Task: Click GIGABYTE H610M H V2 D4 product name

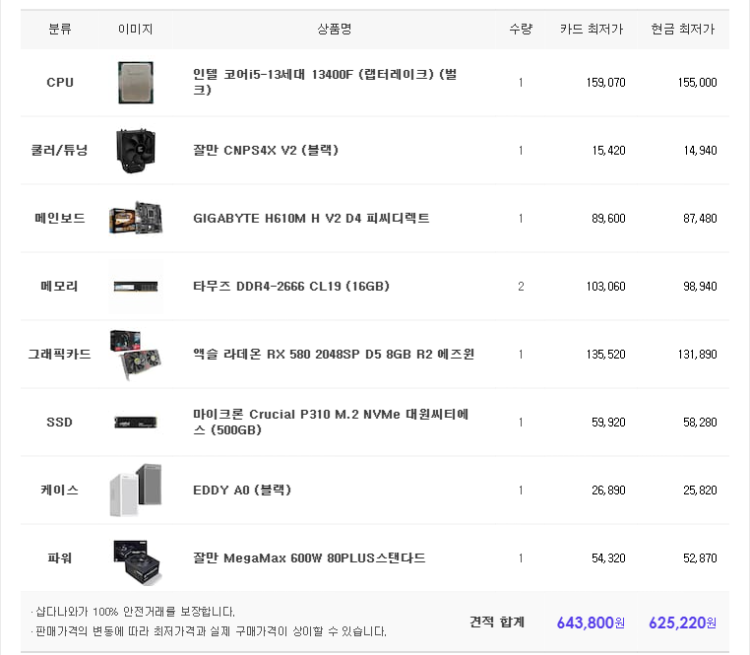Action: (x=311, y=218)
